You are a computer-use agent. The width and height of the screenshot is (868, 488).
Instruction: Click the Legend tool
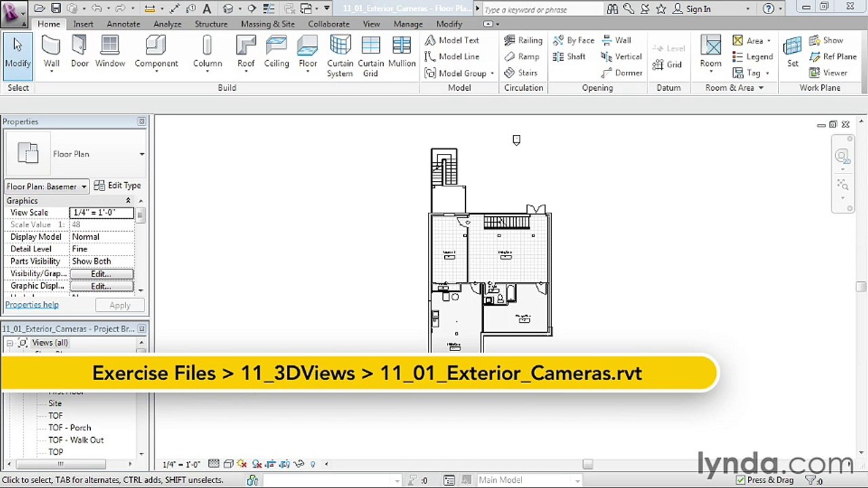(753, 56)
